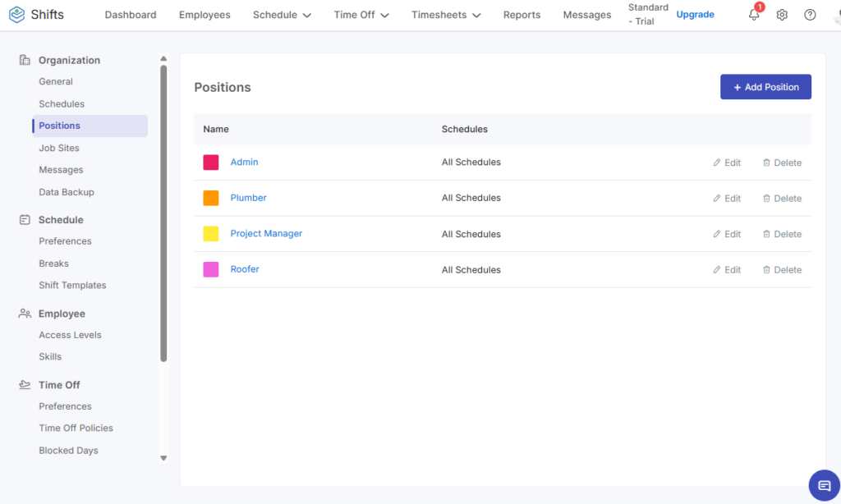Image resolution: width=841 pixels, height=504 pixels.
Task: Delete the Roofer position
Action: pyautogui.click(x=782, y=270)
